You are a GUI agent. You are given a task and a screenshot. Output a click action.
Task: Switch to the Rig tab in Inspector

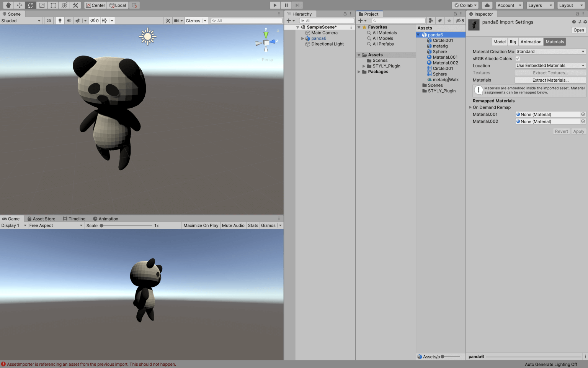(513, 41)
